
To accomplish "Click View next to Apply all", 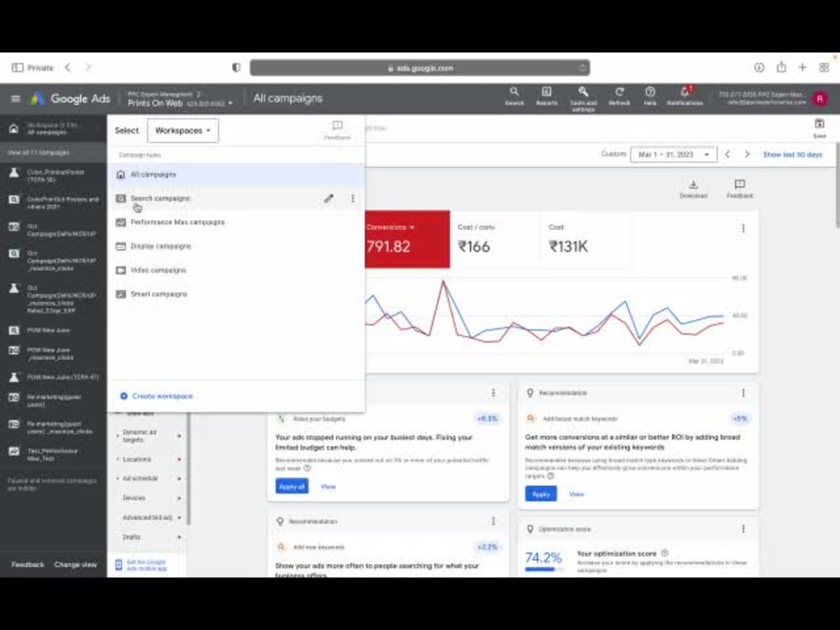I will [x=328, y=486].
